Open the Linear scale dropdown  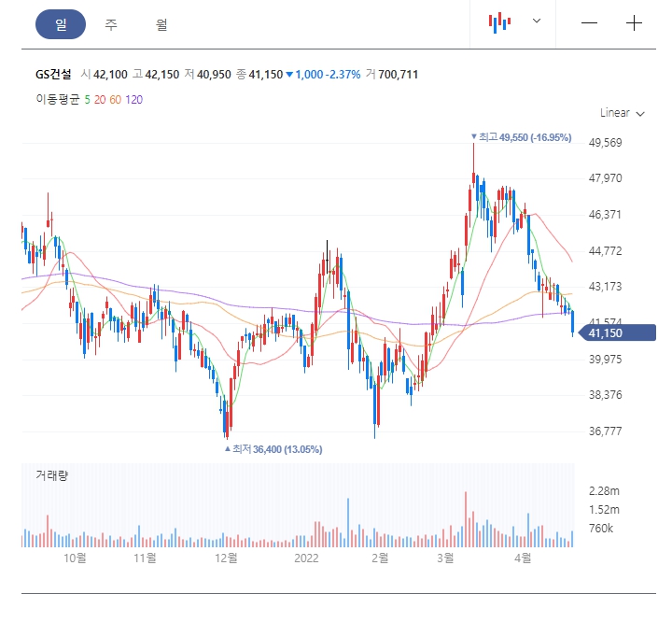(x=622, y=113)
